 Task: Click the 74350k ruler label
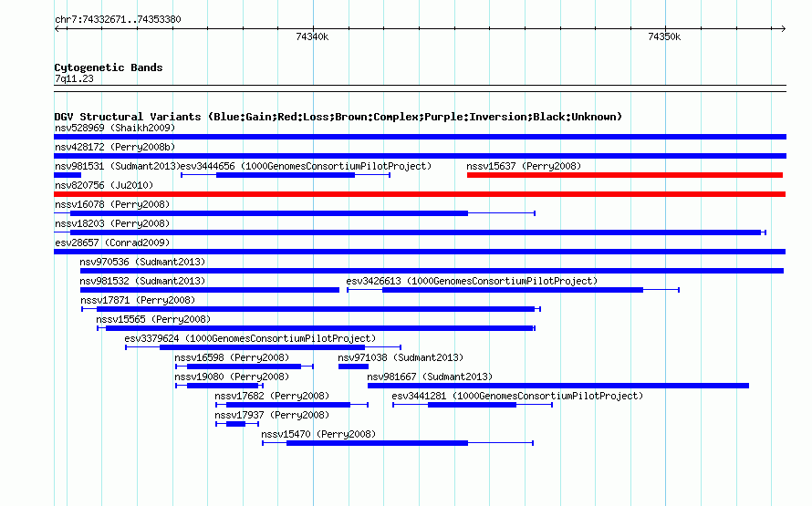pos(664,36)
